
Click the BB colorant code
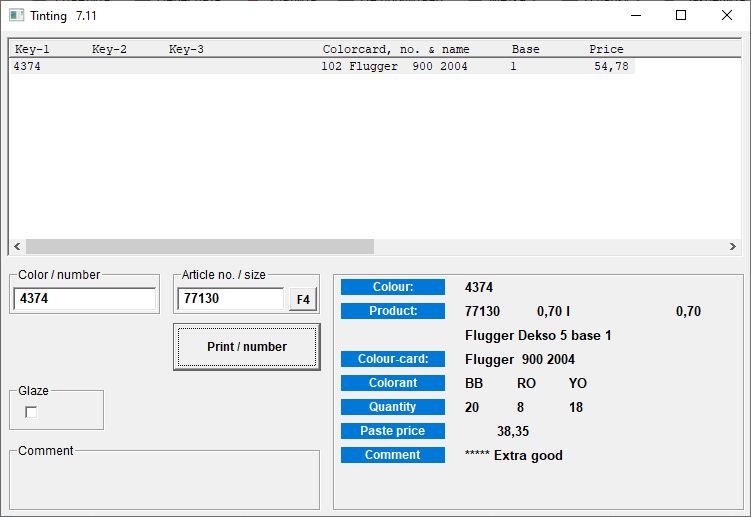click(474, 383)
